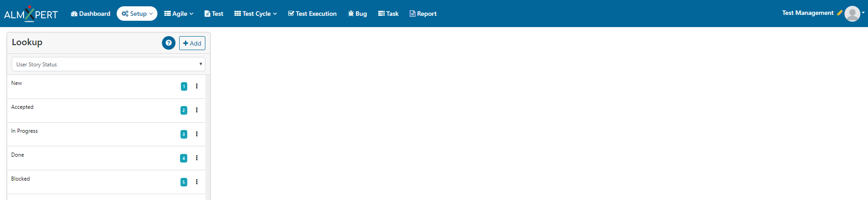Image resolution: width=868 pixels, height=200 pixels.
Task: Open the Task section
Action: pyautogui.click(x=388, y=14)
